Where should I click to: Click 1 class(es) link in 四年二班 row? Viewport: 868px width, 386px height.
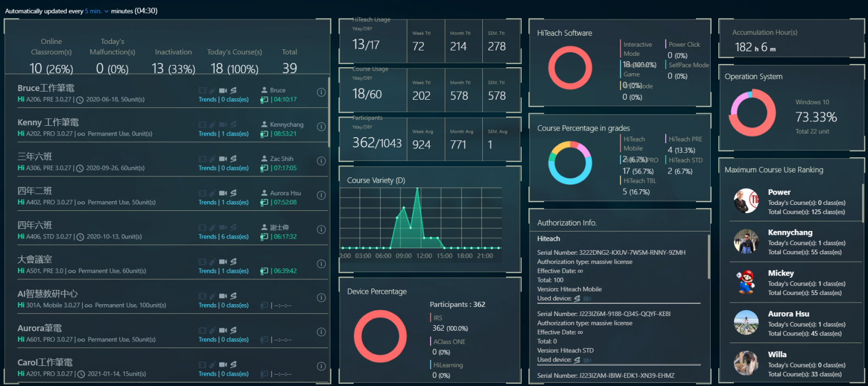[235, 202]
